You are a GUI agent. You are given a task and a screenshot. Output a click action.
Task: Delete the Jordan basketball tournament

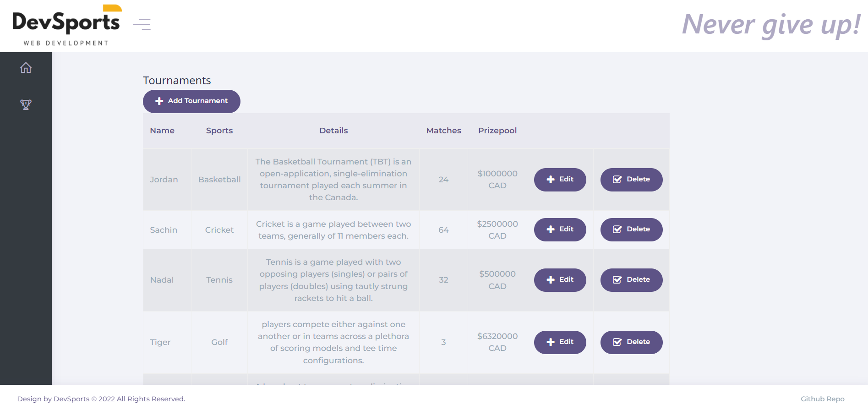tap(631, 180)
